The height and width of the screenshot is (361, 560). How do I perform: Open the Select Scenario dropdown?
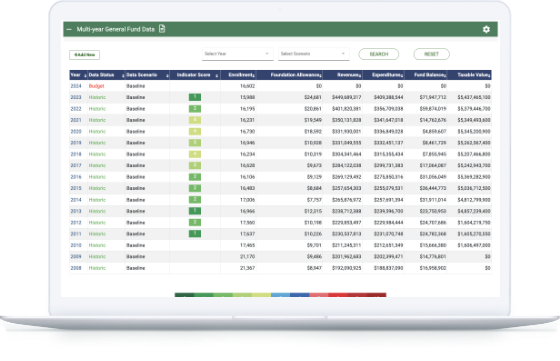coord(314,54)
